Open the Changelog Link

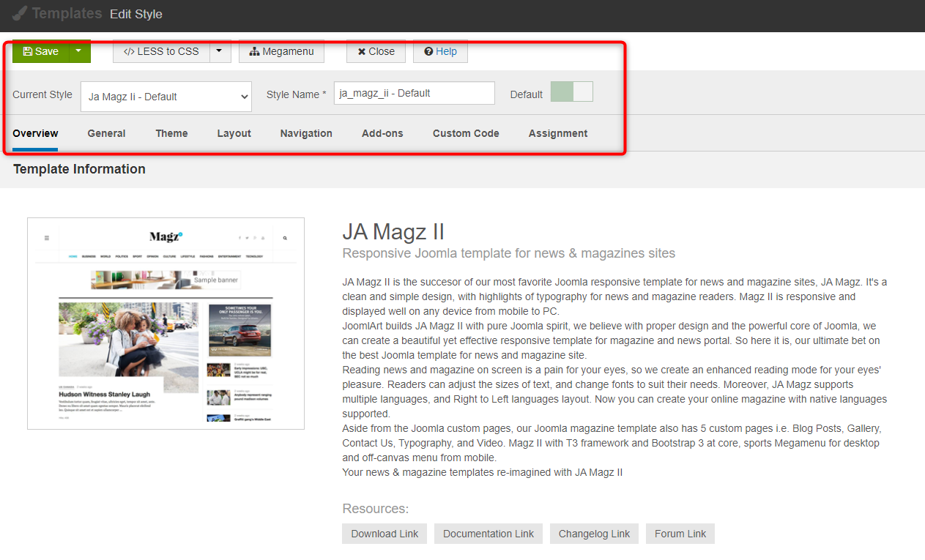tap(594, 534)
